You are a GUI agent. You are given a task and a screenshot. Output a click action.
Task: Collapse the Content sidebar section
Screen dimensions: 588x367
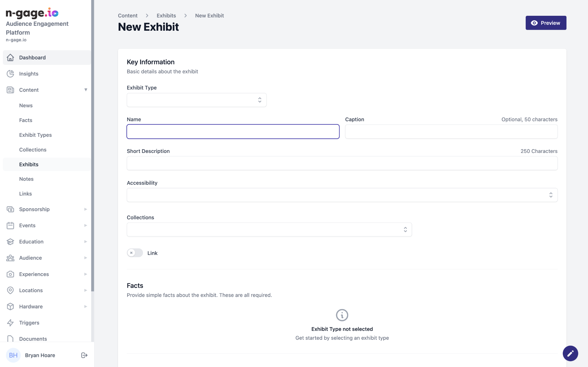[86, 90]
